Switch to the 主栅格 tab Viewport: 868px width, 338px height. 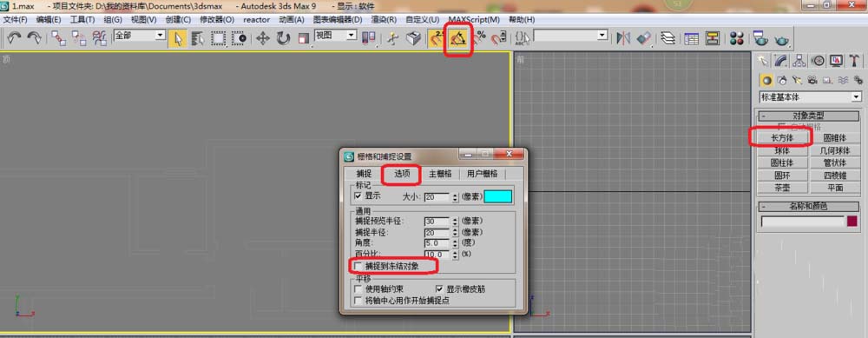(440, 174)
